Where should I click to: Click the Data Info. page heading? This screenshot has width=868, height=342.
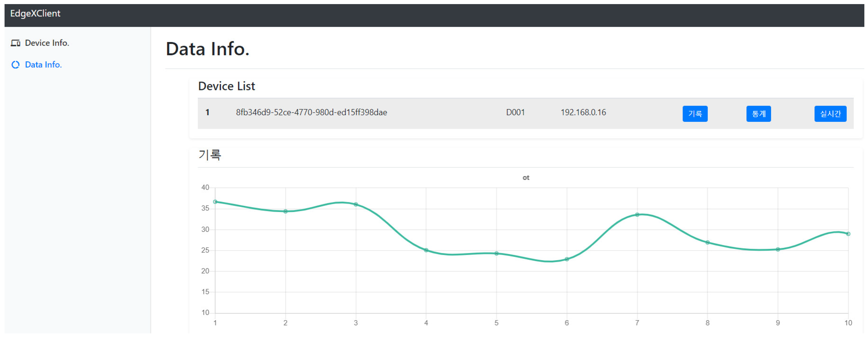coord(207,49)
